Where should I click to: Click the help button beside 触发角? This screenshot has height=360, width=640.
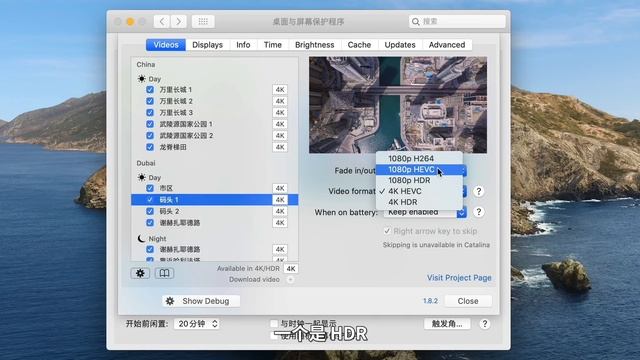click(x=484, y=324)
